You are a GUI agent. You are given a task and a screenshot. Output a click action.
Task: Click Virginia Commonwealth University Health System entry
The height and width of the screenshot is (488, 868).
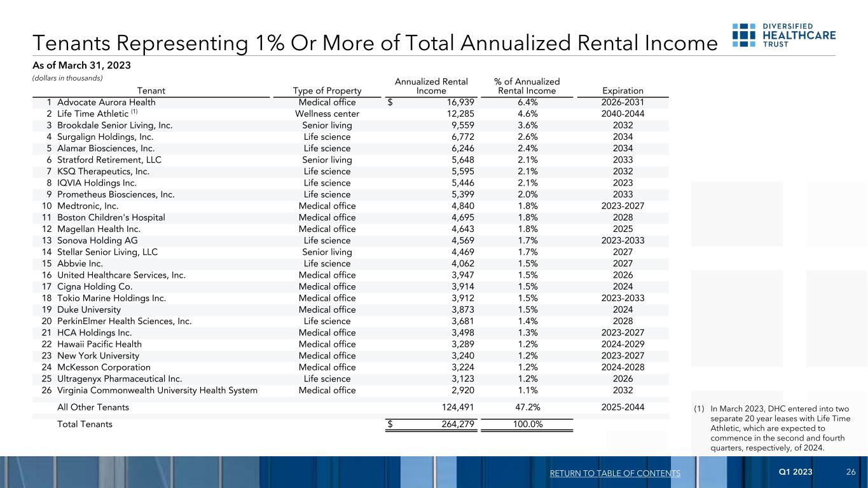pyautogui.click(x=157, y=390)
